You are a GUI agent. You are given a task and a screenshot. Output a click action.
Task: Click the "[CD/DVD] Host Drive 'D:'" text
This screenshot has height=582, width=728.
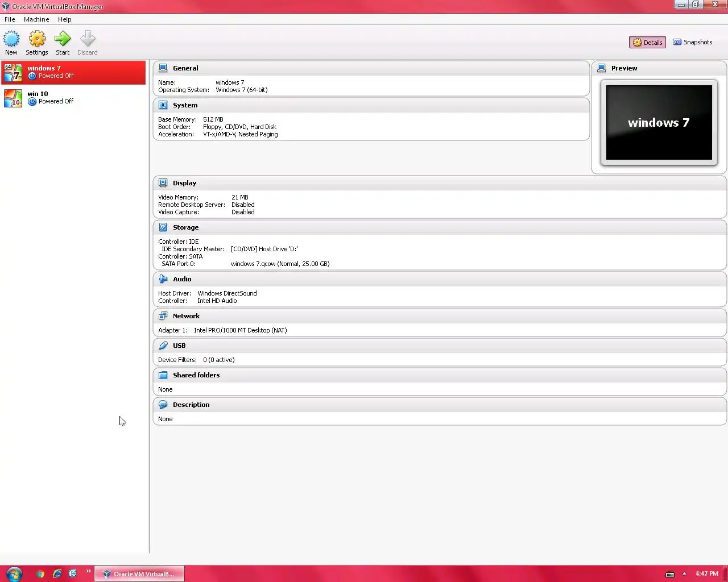pos(264,249)
